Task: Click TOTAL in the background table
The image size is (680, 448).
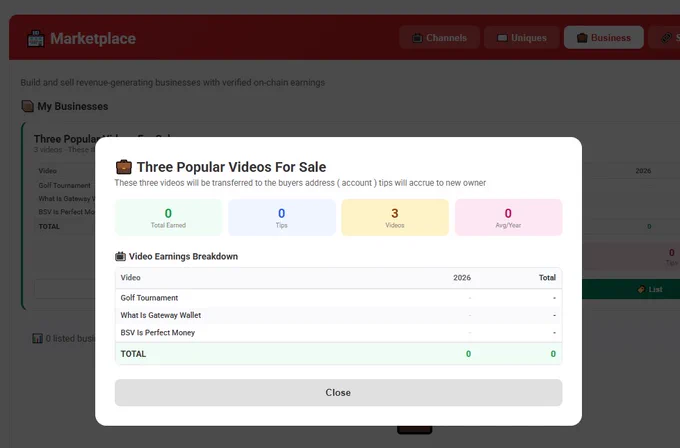Action: pyautogui.click(x=49, y=226)
